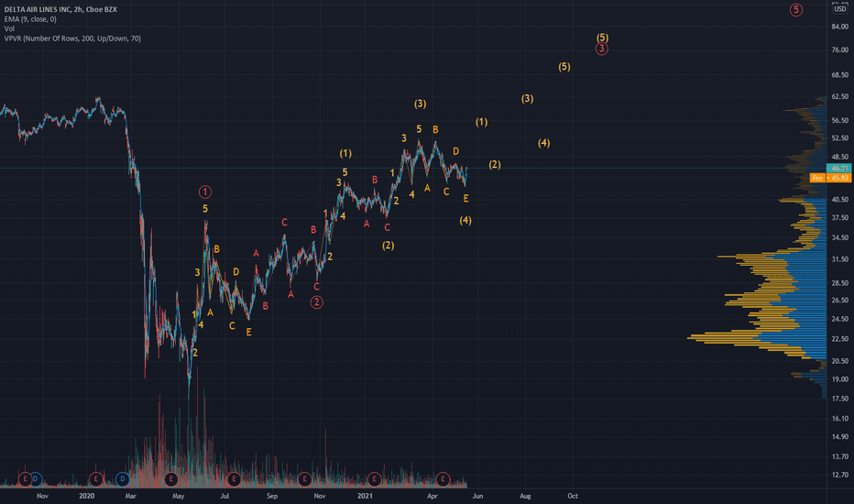The height and width of the screenshot is (504, 854).
Task: Click the Sep time axis label
Action: coord(272,496)
